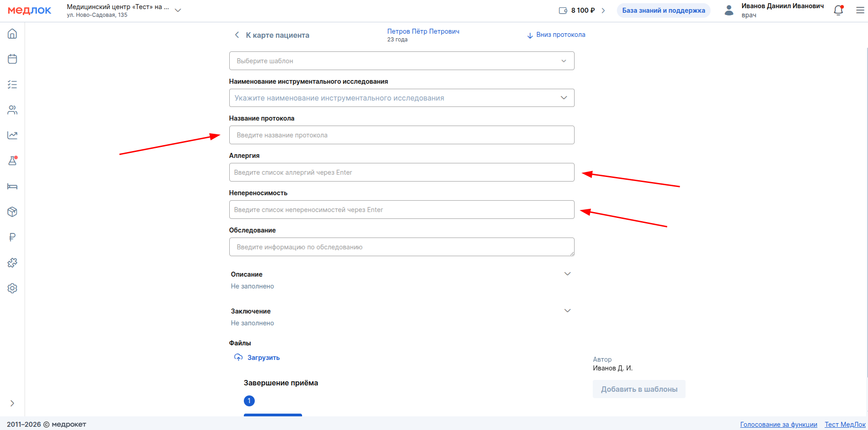Screen dimensions: 868x430
Task: Open the 'Выберите шаблон' template dropdown
Action: click(x=401, y=61)
